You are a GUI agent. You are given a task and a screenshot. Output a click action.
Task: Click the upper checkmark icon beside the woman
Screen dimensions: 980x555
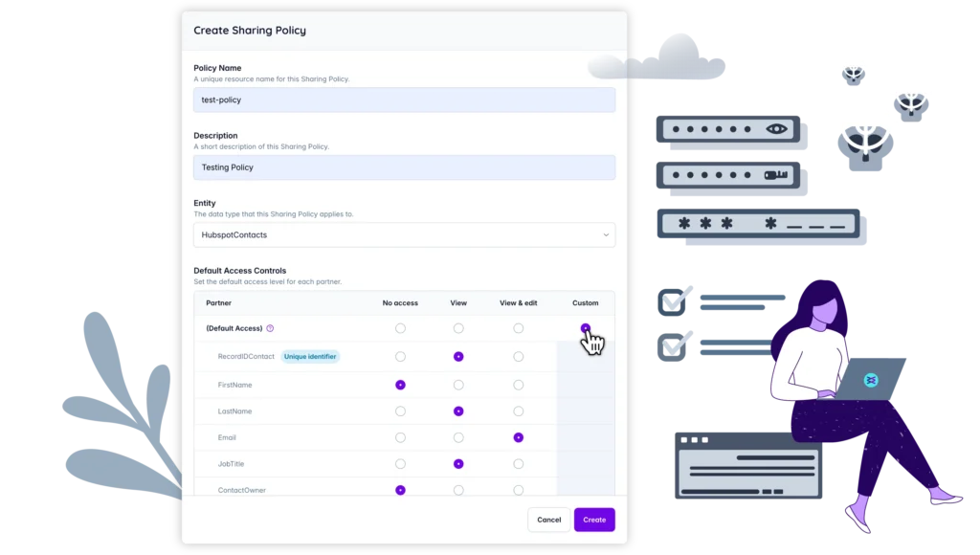click(674, 300)
